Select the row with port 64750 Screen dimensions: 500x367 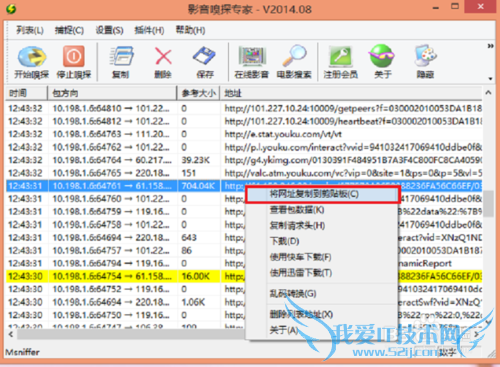pyautogui.click(x=244, y=315)
